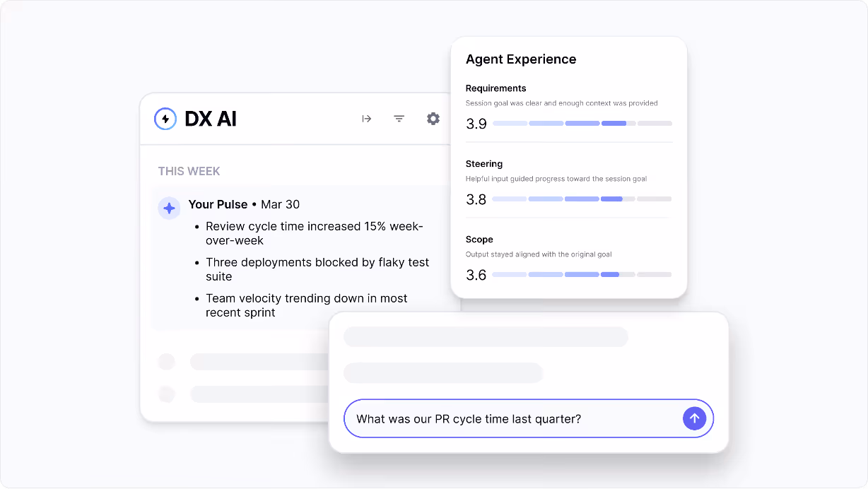The height and width of the screenshot is (489, 868).
Task: Click the Team velocity trending down bullet
Action: 307,305
